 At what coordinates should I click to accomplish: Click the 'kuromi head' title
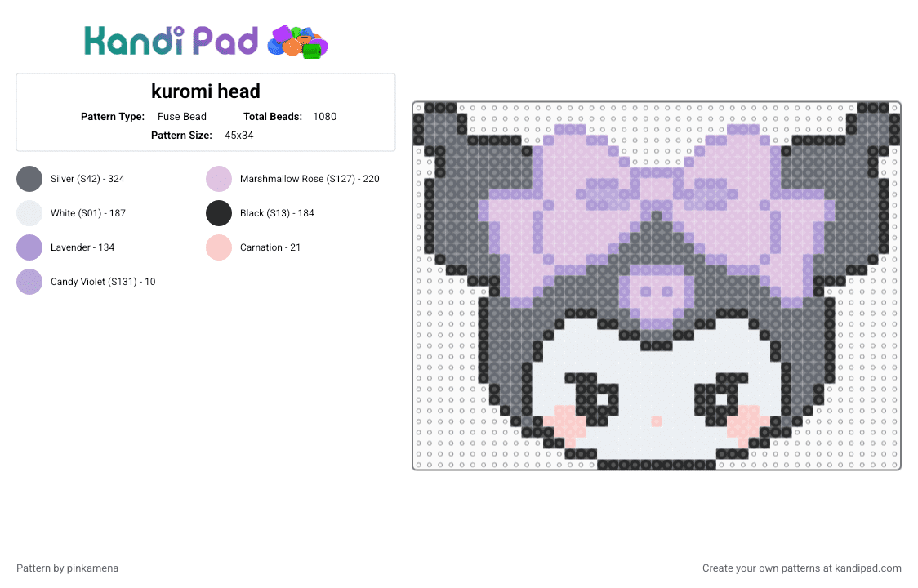click(x=206, y=91)
